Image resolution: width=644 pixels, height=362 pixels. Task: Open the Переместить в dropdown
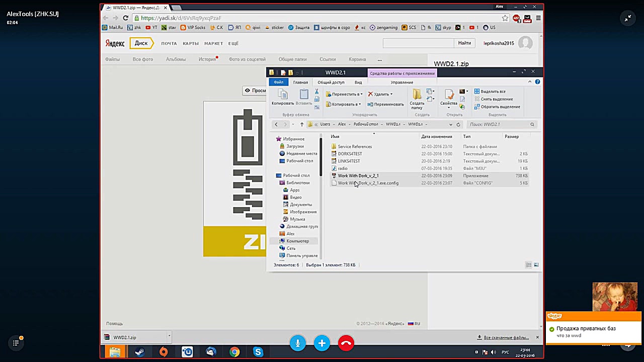345,94
